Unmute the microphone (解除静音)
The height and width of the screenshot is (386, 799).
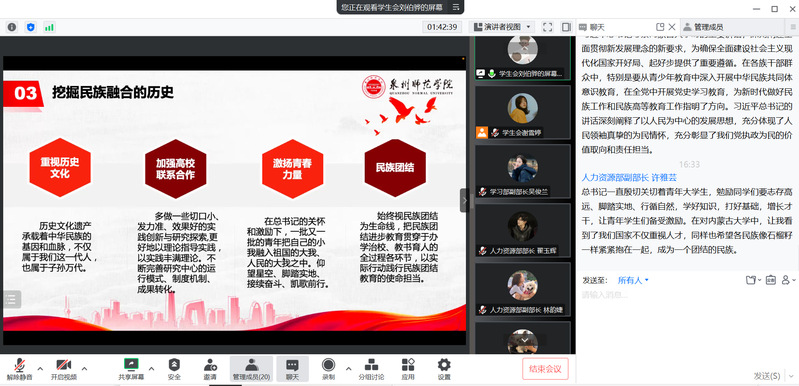click(19, 369)
